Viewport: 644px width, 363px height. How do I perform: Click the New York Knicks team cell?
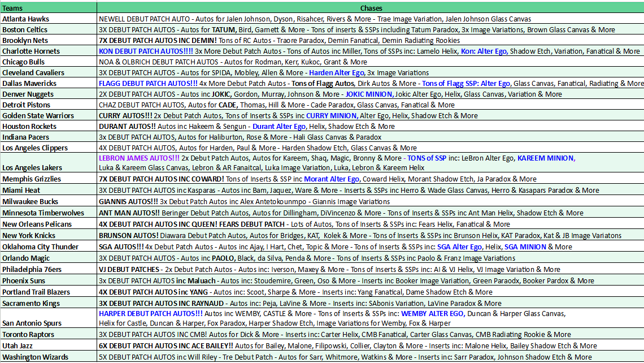click(x=49, y=235)
